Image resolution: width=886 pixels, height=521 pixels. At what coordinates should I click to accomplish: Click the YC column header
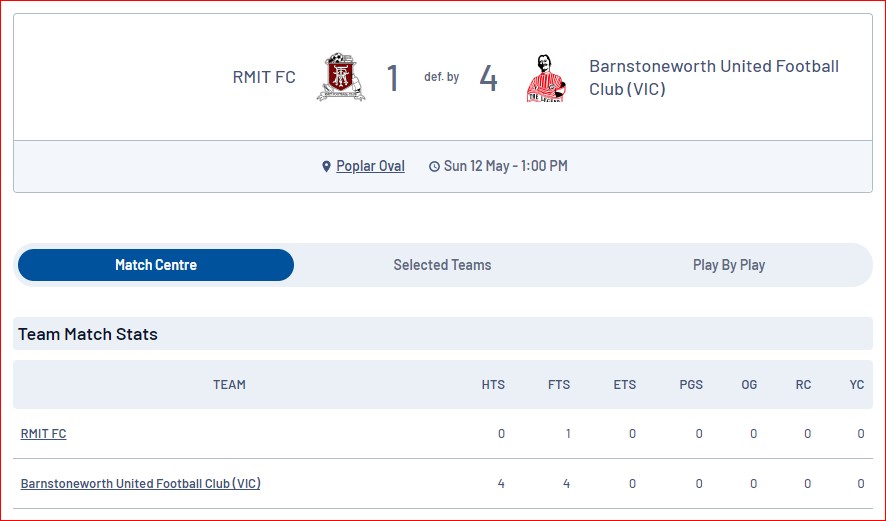(x=857, y=385)
